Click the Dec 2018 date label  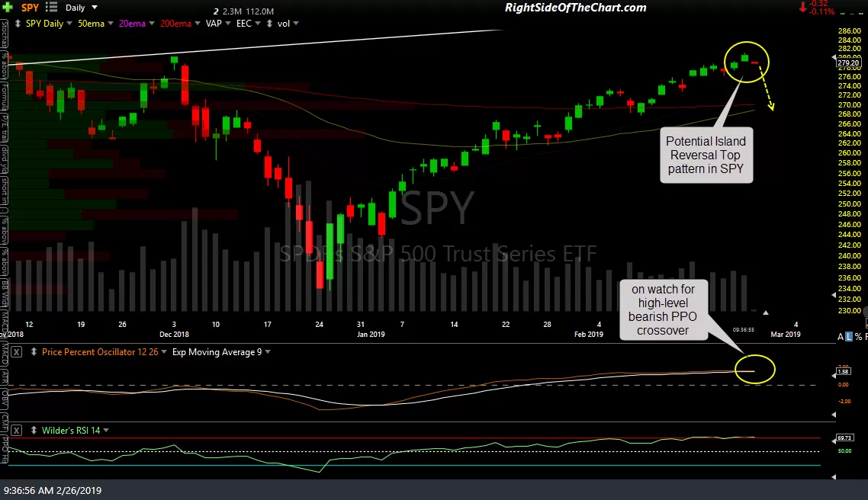(x=174, y=334)
